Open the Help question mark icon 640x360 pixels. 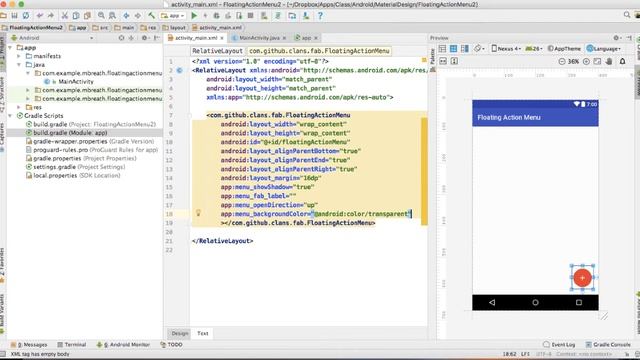(x=320, y=16)
